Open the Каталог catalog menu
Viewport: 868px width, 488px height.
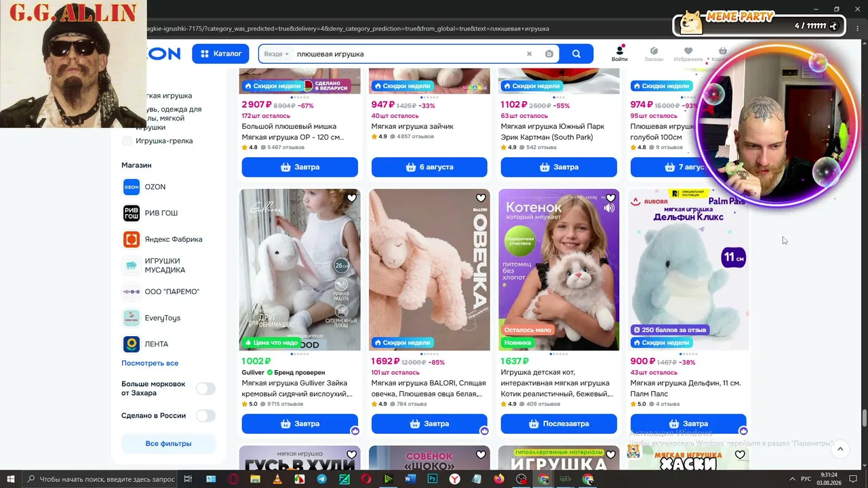click(220, 54)
